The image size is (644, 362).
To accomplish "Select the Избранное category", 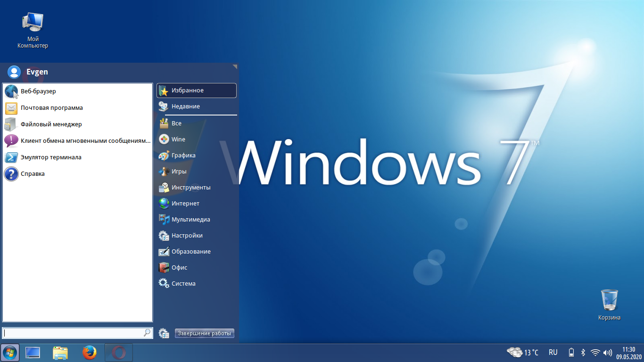I will (x=197, y=90).
